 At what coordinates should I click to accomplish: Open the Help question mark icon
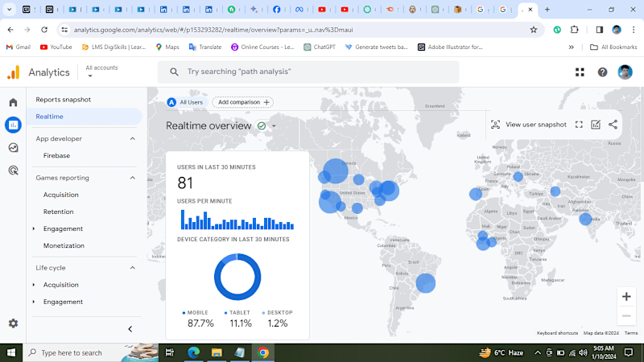coord(602,72)
